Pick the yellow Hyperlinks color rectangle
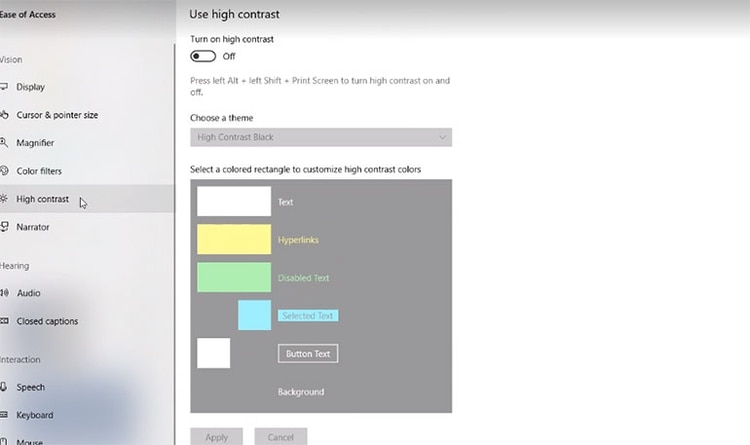750x445 pixels. 233,239
